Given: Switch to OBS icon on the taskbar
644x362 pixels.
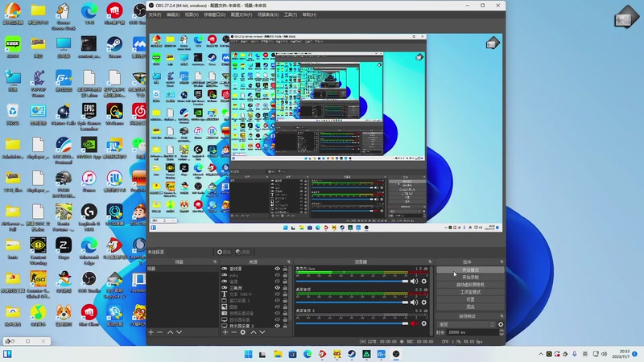Looking at the screenshot, I should 396,354.
